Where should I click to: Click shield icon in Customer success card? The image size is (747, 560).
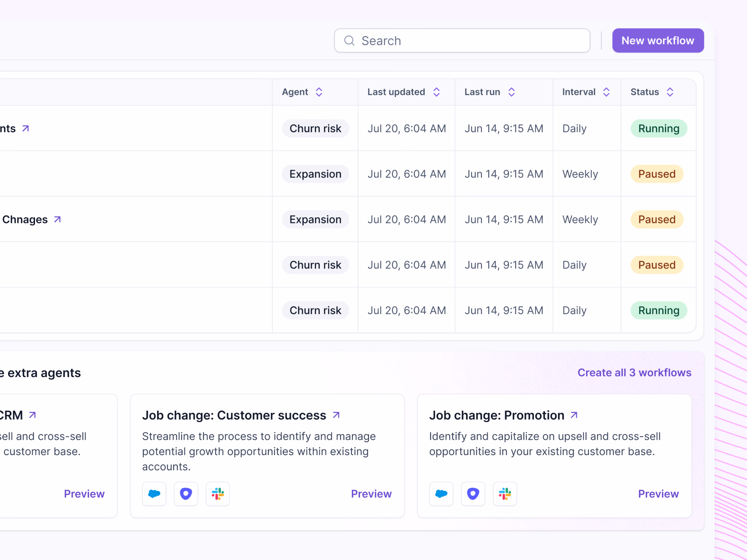click(x=186, y=494)
